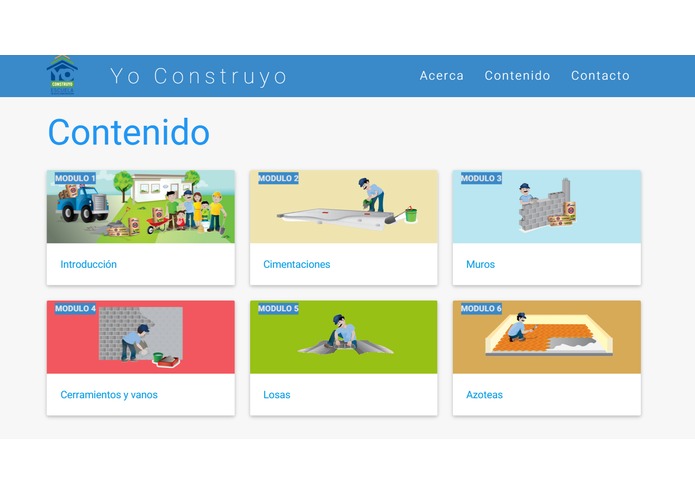
Task: Open the Introducción link
Action: [89, 265]
